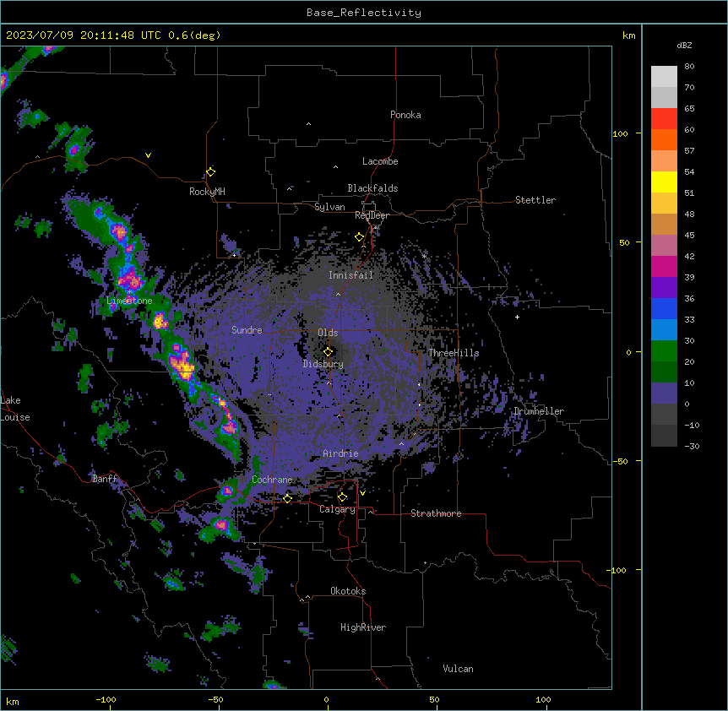Click the RedDeer city label
728x711 pixels.
point(372,215)
